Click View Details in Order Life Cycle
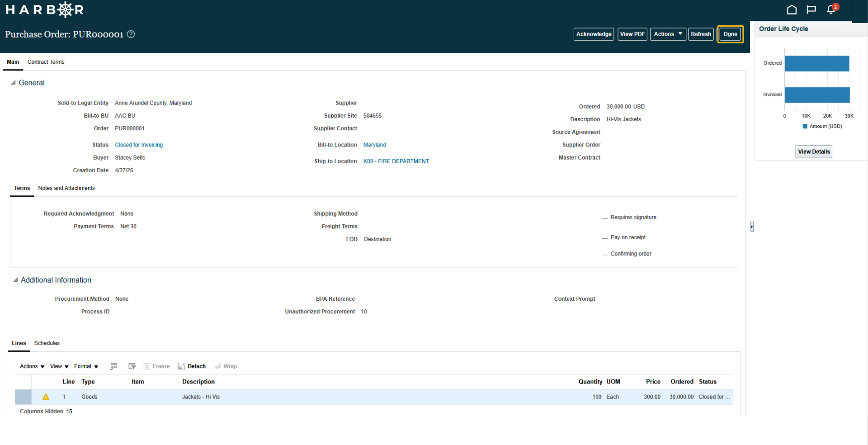 [814, 152]
